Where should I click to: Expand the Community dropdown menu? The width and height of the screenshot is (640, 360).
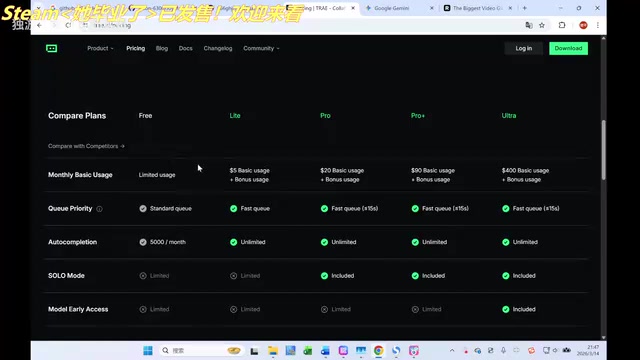(261, 48)
